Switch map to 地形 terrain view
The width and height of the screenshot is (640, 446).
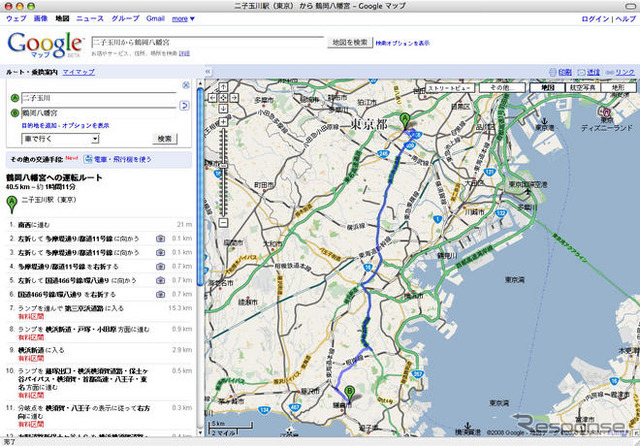point(618,87)
